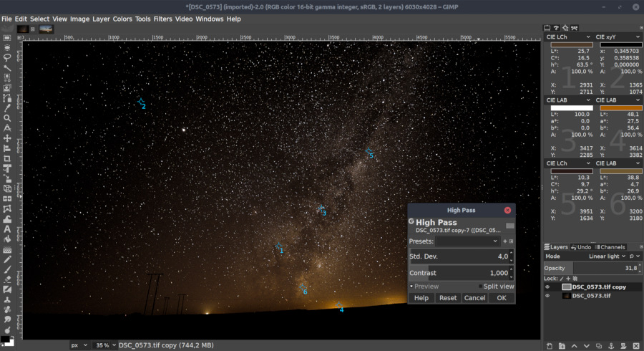Duplicate the layer using the duplicate icon
This screenshot has width=644, height=351.
[x=600, y=346]
